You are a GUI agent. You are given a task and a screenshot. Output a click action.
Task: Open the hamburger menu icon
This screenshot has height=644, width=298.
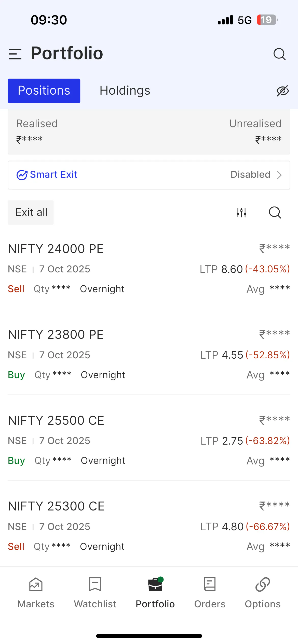click(x=15, y=54)
